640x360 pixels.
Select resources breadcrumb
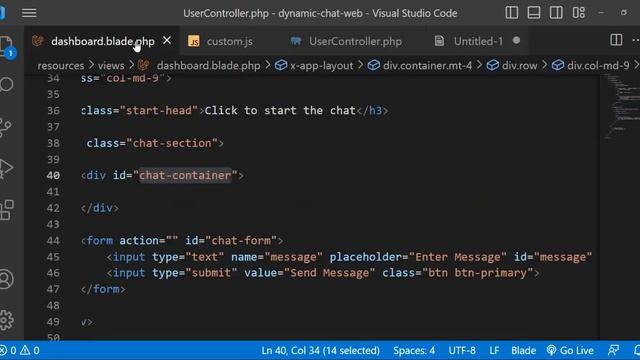(61, 65)
